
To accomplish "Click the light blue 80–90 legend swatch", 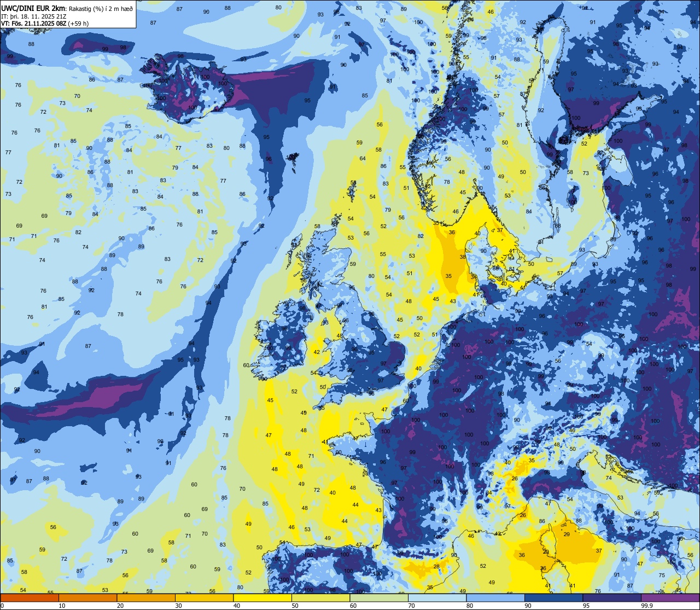I will (x=495, y=598).
